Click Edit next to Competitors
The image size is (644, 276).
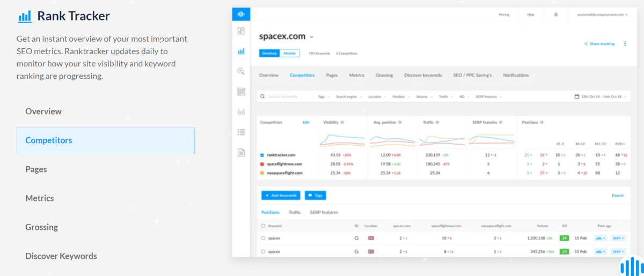coord(306,122)
